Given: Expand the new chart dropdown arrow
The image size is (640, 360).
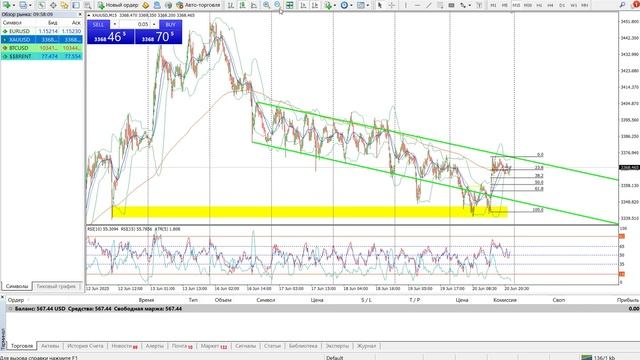Looking at the screenshot, I should tap(13, 5).
